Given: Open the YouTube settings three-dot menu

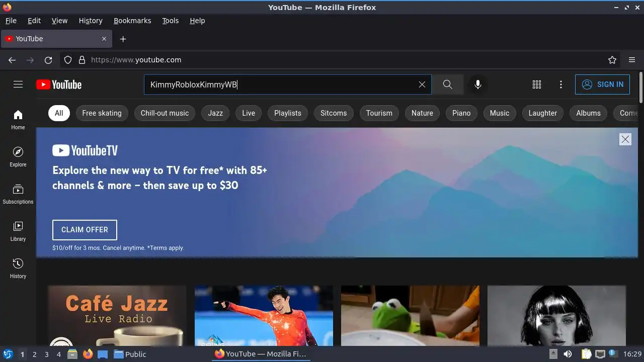Looking at the screenshot, I should (x=561, y=84).
